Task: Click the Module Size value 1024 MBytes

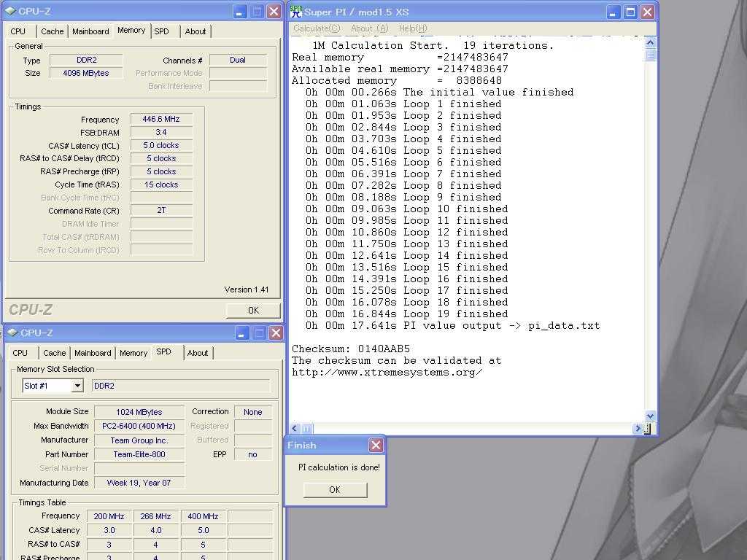Action: tap(139, 412)
